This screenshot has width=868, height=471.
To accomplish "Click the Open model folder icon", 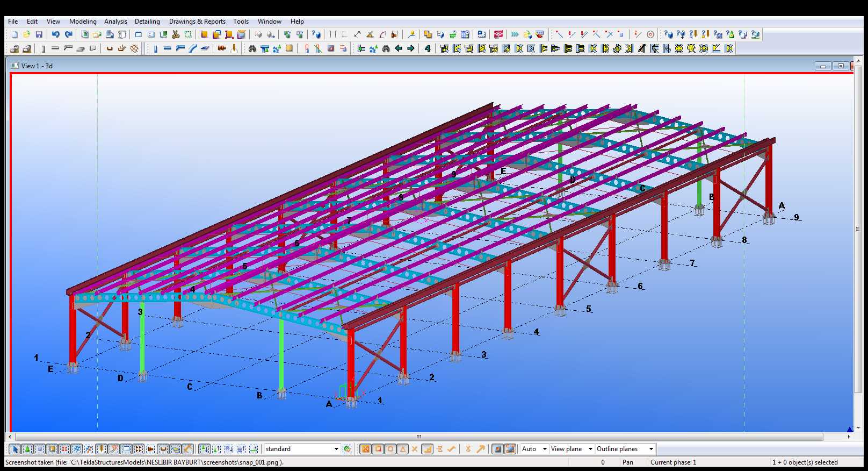I will [x=26, y=34].
